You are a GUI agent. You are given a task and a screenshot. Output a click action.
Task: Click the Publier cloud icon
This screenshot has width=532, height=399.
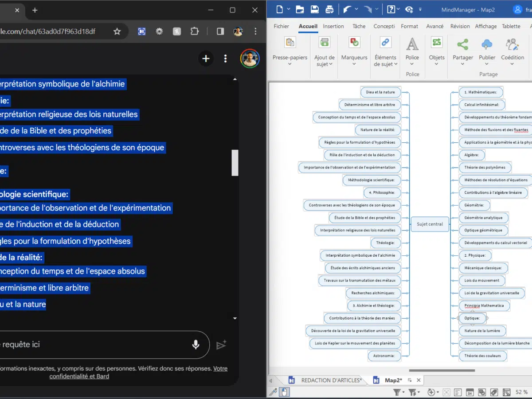coord(487,44)
